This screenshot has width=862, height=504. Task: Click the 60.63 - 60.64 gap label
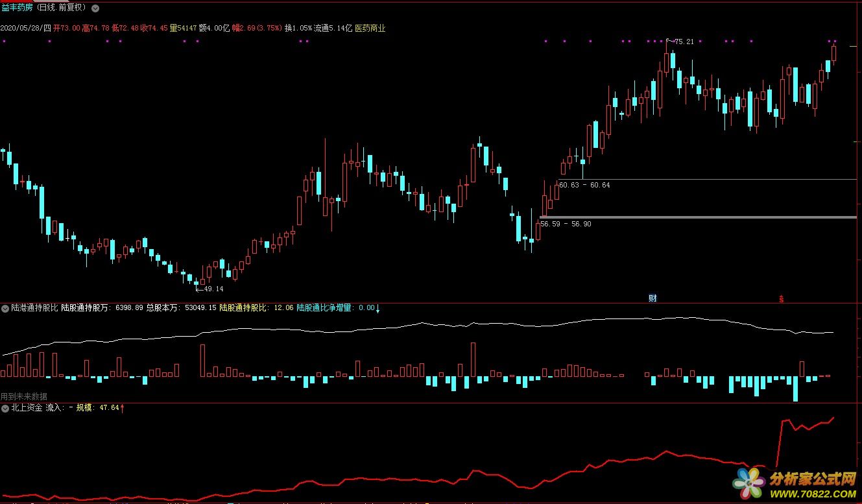pos(584,186)
